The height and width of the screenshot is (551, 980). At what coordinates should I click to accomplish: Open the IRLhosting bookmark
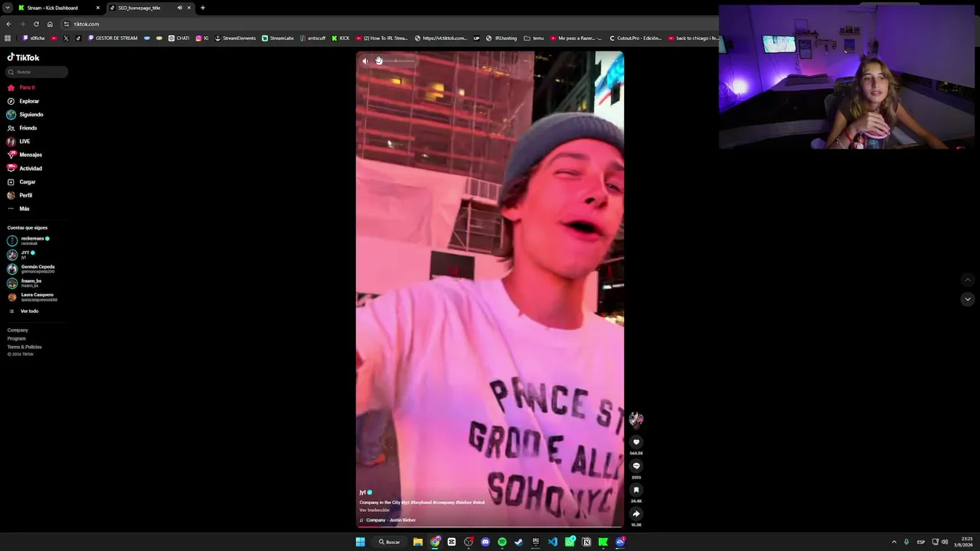coord(501,38)
